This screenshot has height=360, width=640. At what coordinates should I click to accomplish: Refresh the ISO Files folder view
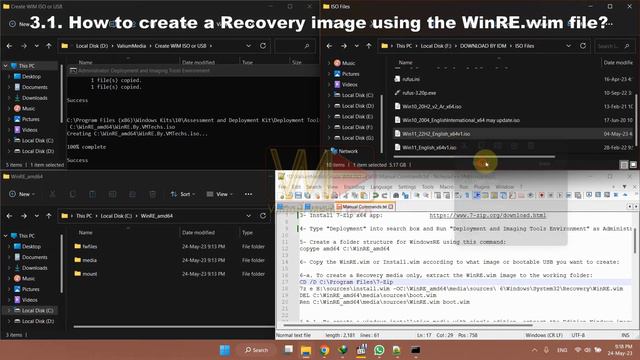click(583, 46)
